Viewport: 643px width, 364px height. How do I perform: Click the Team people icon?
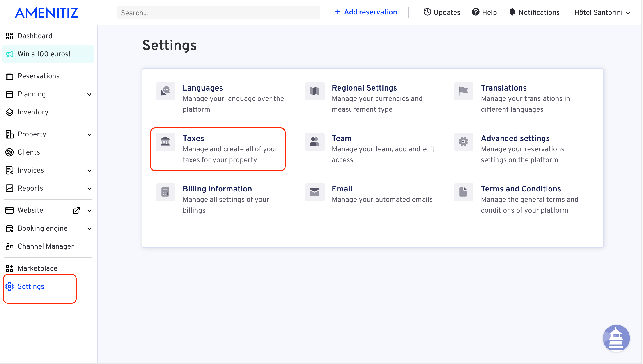pyautogui.click(x=315, y=142)
